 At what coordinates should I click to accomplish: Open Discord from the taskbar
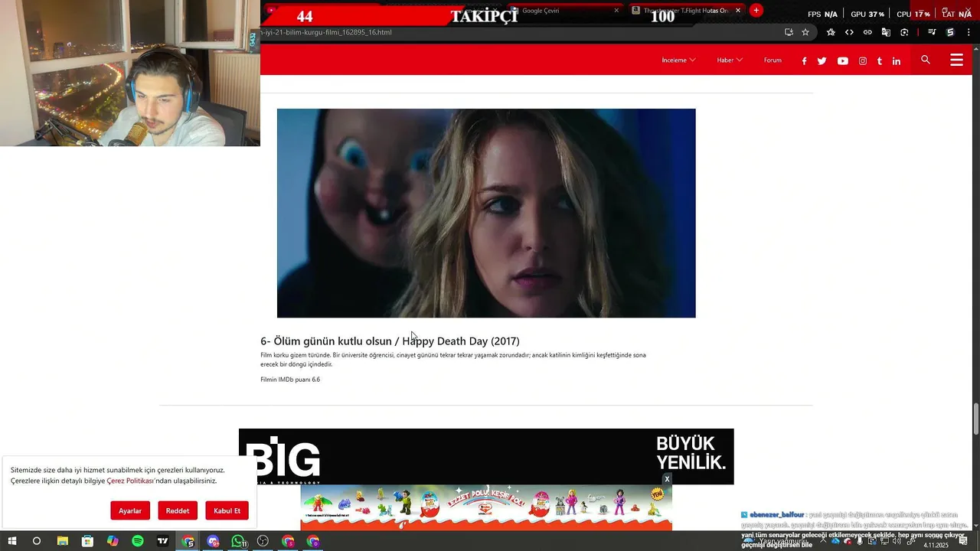[213, 541]
